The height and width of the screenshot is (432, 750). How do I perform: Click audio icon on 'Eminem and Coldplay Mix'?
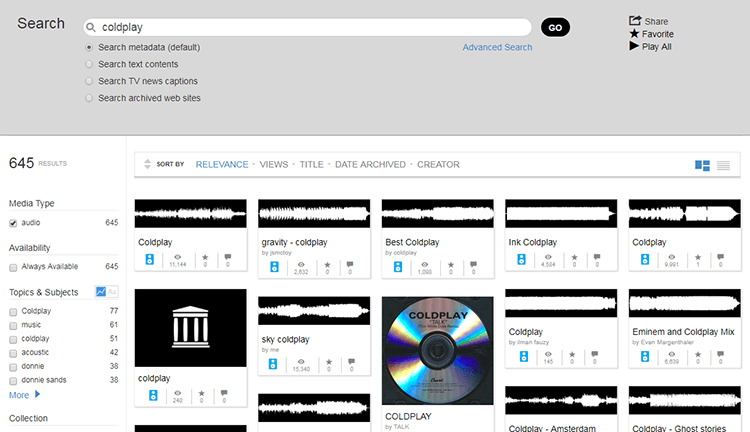pyautogui.click(x=645, y=356)
